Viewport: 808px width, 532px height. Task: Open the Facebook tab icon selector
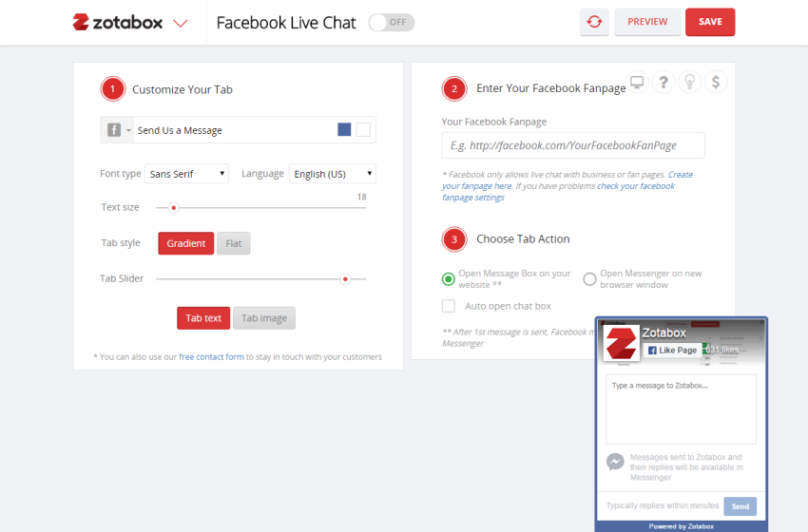click(x=118, y=130)
